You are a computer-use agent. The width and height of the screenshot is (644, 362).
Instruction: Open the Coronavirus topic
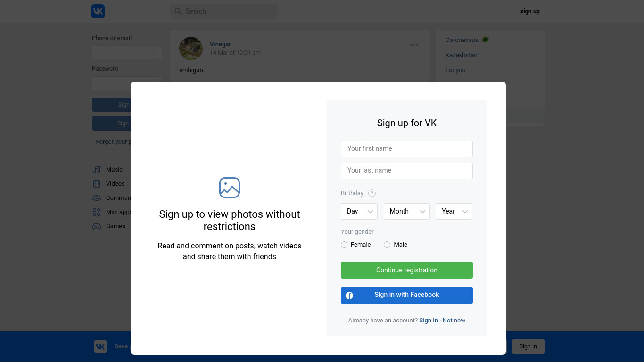[462, 40]
